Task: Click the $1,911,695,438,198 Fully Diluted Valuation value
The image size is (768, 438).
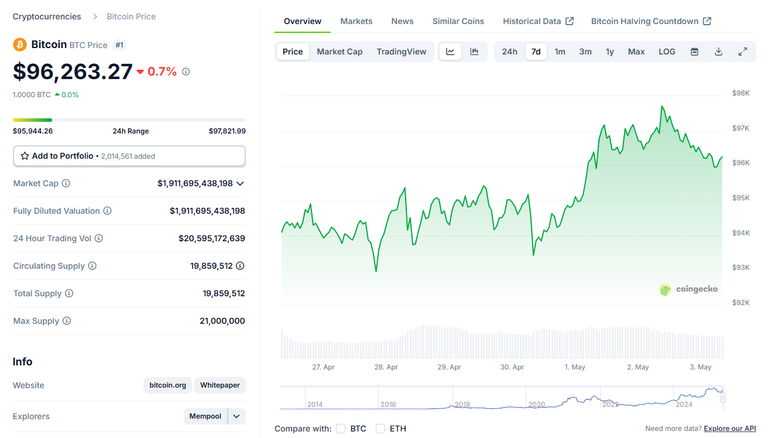Action: click(207, 211)
